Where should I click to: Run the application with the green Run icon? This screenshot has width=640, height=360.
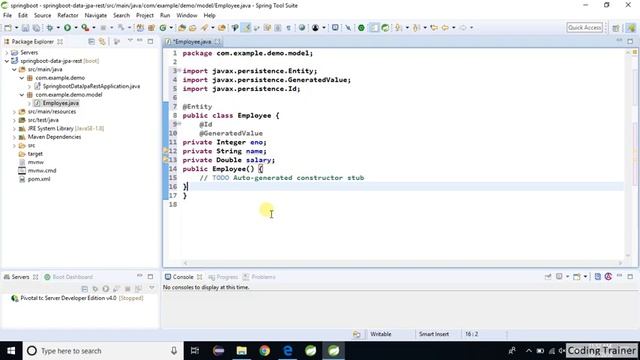click(67, 28)
